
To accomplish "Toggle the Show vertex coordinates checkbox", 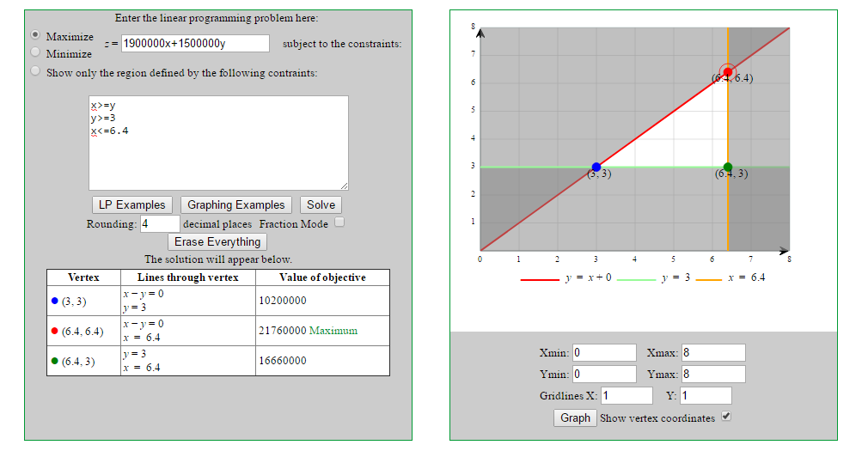I will (726, 417).
